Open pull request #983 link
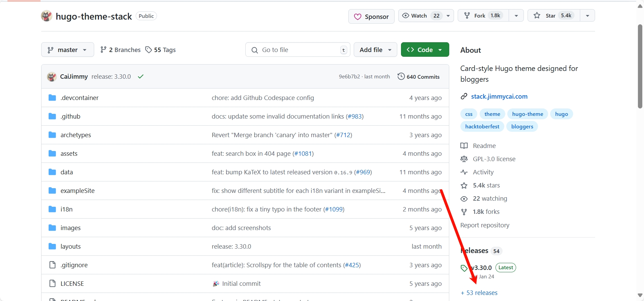 click(354, 117)
